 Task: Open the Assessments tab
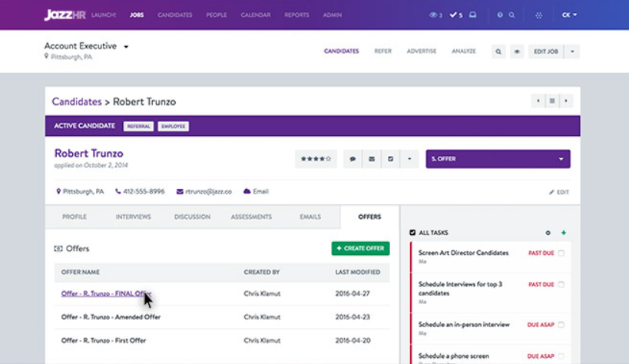pos(251,217)
